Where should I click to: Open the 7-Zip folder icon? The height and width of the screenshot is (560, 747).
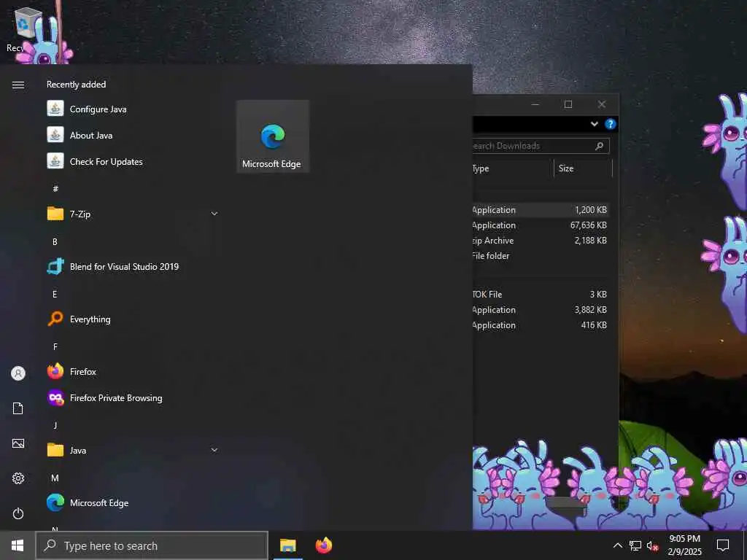pos(55,214)
